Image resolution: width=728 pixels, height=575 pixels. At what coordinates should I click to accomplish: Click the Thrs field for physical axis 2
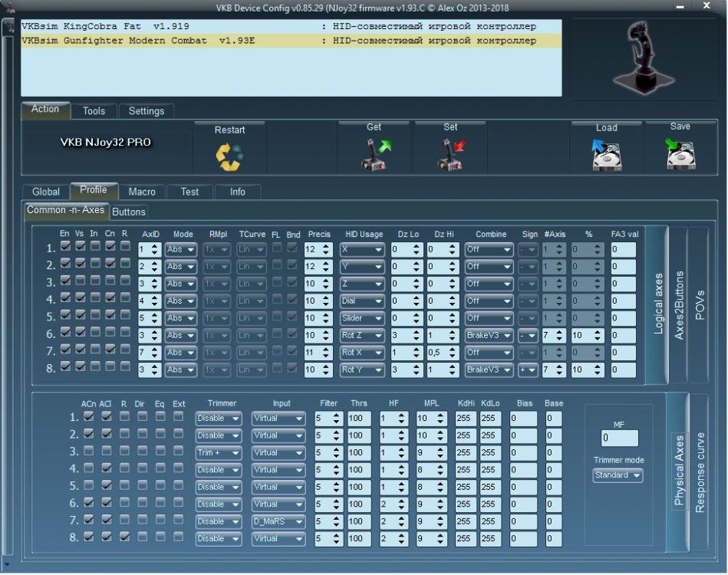click(x=359, y=435)
